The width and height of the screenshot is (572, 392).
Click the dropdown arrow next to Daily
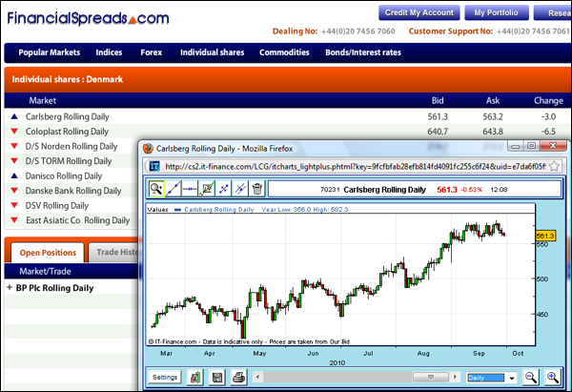[511, 378]
